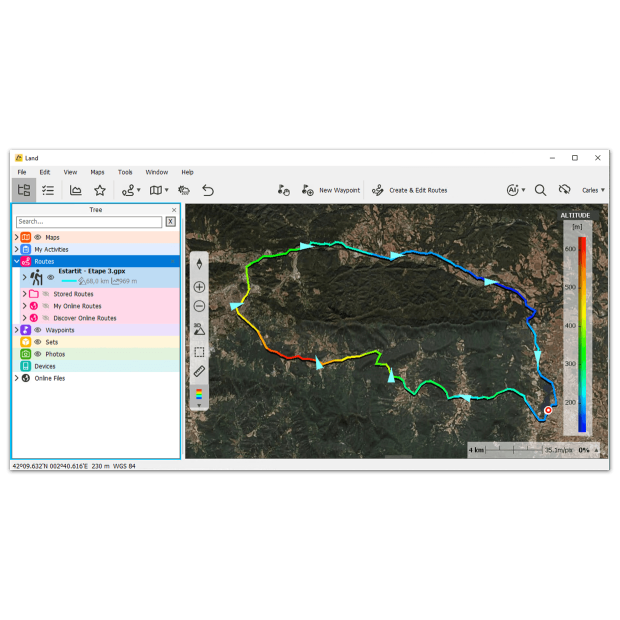Open the graph chart toolbar icon
Screen dimensions: 620x620
click(x=75, y=190)
